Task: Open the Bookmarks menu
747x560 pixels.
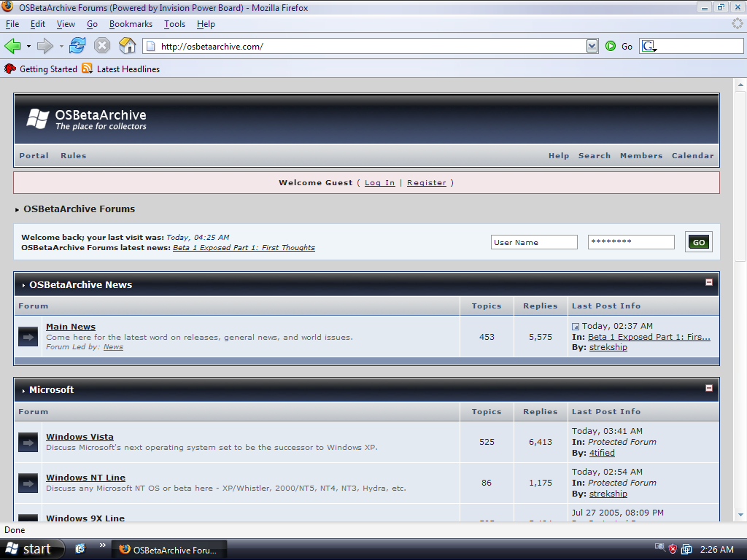Action: click(131, 24)
